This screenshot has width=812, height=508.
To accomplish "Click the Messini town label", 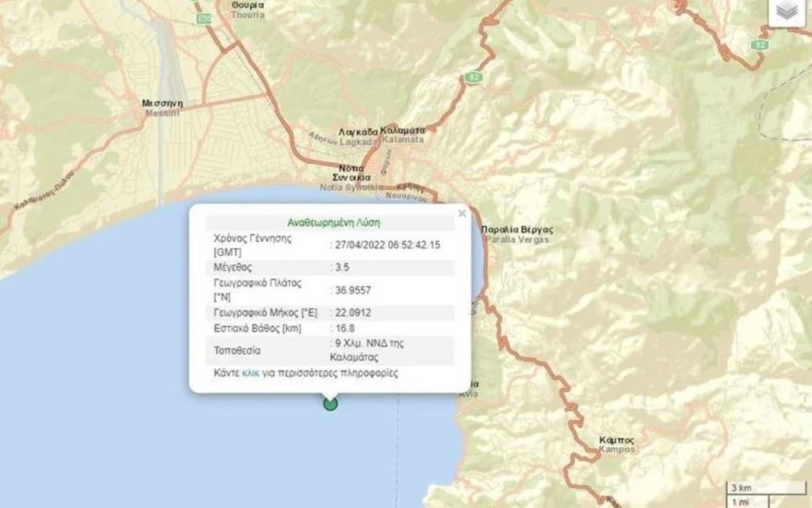I will pyautogui.click(x=162, y=108).
